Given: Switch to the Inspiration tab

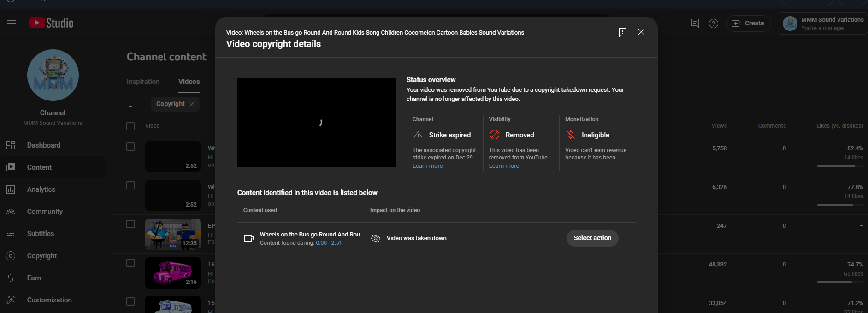Looking at the screenshot, I should pos(143,82).
